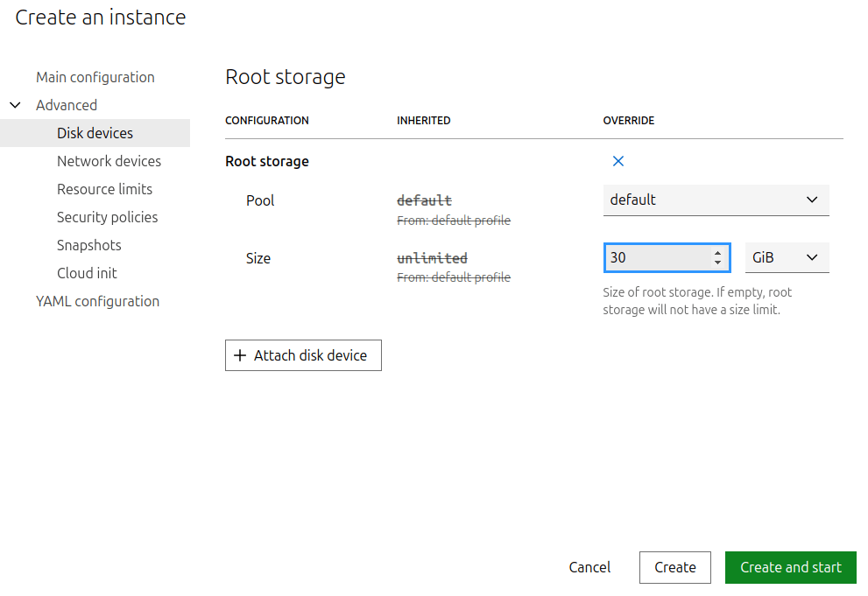Select Disk devices in the sidebar
The image size is (868, 596).
(x=95, y=133)
